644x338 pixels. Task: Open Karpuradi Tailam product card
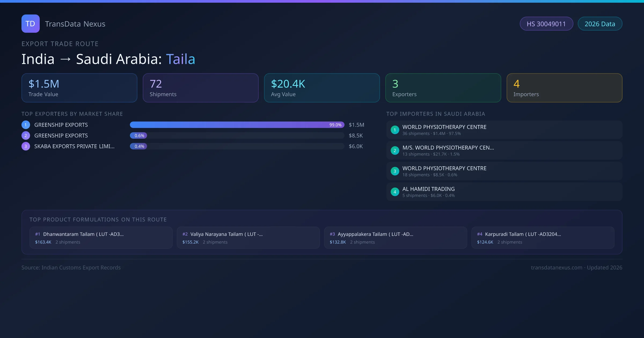tap(543, 238)
